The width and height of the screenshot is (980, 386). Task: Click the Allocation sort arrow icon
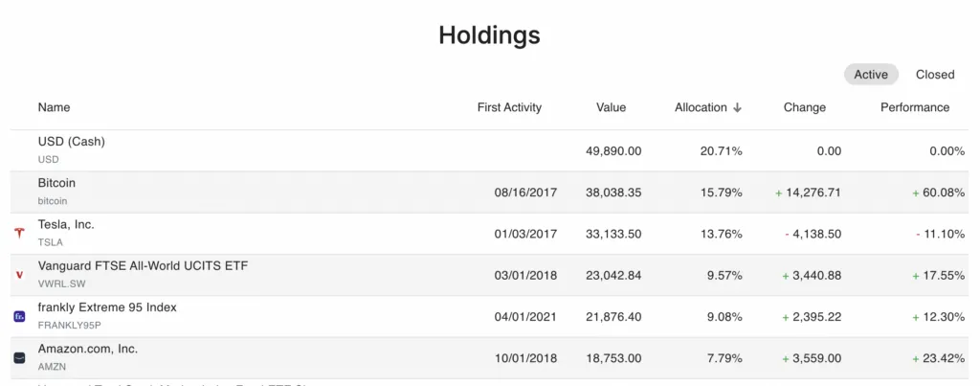(x=737, y=108)
